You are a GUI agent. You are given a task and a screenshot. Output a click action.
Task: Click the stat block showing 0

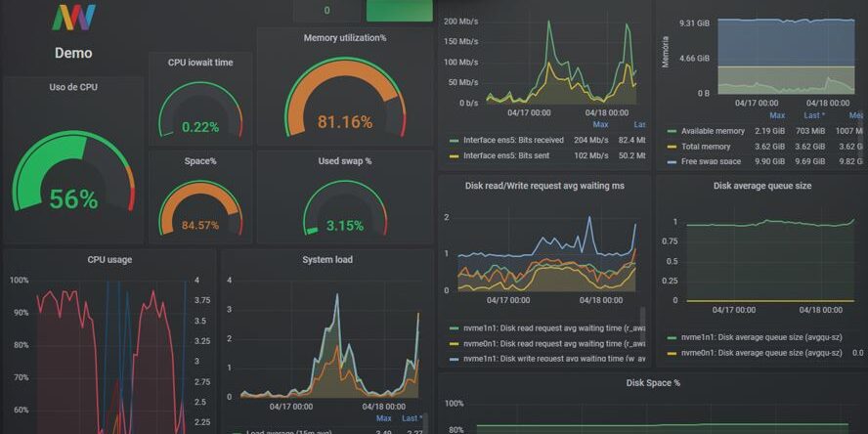(x=326, y=11)
